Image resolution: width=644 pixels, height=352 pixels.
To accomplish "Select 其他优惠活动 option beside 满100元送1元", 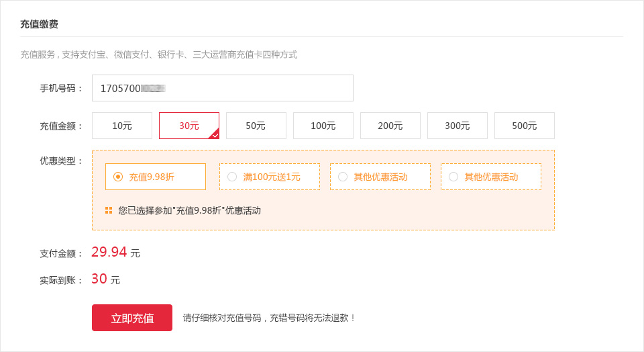I will tap(343, 177).
